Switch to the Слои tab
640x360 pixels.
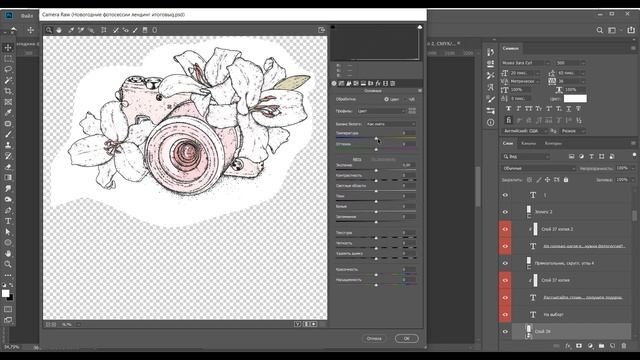[x=508, y=143]
